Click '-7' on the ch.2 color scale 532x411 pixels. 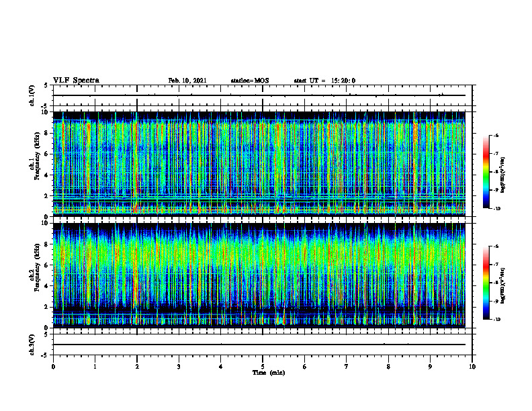click(x=496, y=265)
